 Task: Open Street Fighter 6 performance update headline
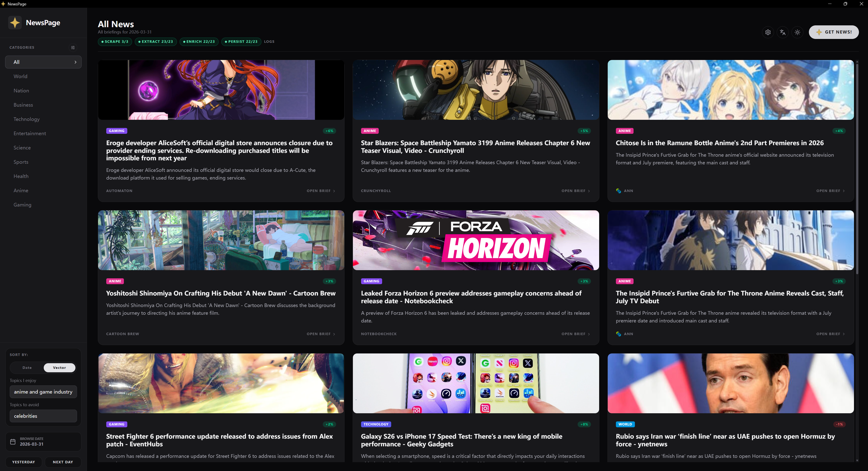coord(219,440)
